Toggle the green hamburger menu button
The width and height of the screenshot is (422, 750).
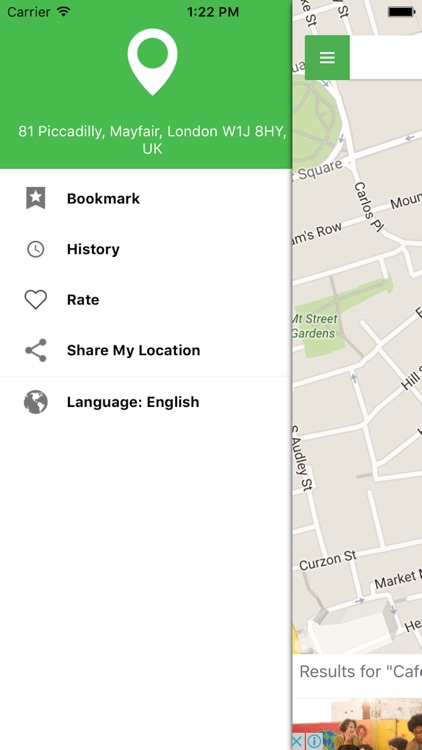tap(327, 57)
